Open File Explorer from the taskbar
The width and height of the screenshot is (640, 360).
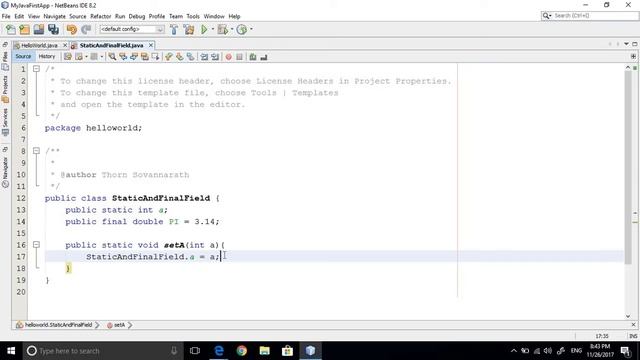tap(264, 351)
